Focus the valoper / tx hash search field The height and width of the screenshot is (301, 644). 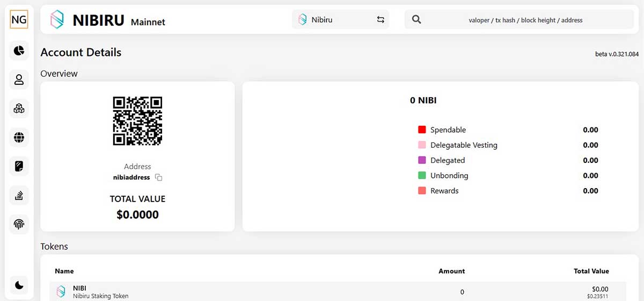(x=519, y=19)
